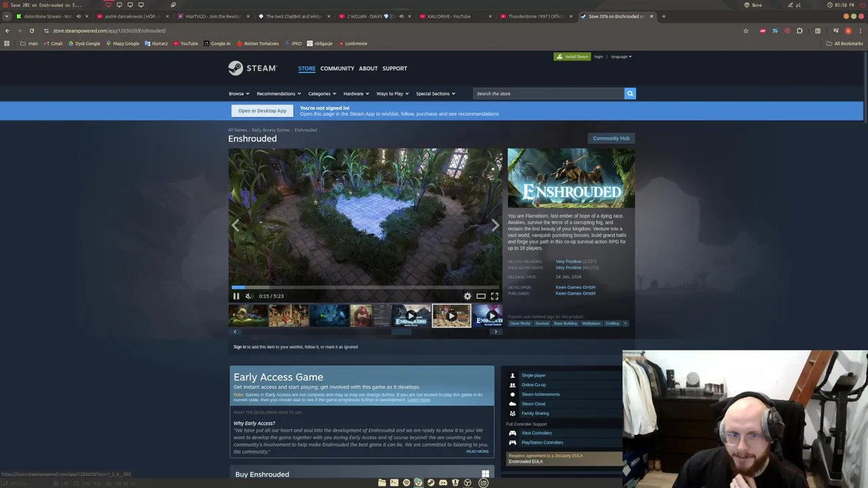Open the Categories dropdown
The width and height of the screenshot is (868, 488).
[x=322, y=94]
